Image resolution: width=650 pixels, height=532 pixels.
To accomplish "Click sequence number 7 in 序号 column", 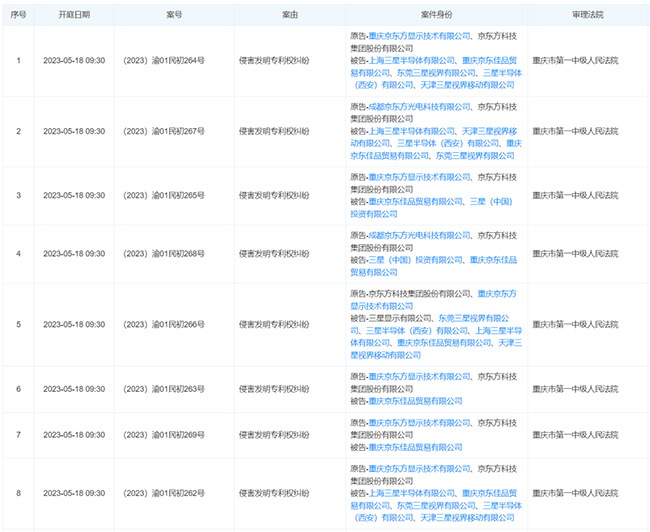I will 18,435.
